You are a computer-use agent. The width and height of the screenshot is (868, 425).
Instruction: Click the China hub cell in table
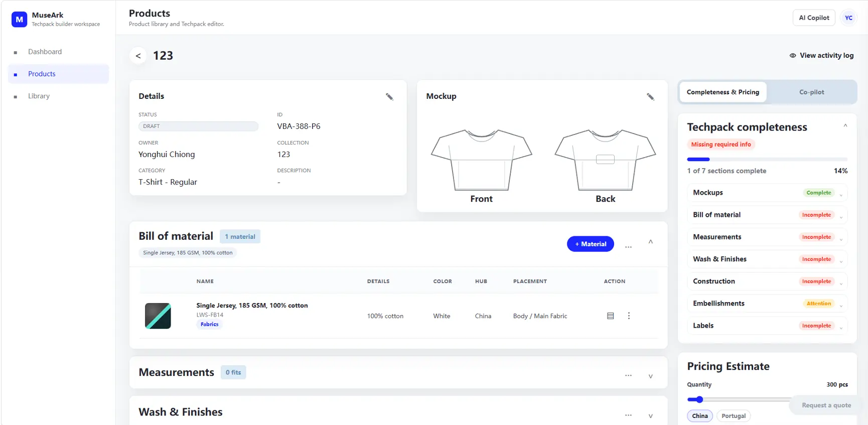coord(483,316)
